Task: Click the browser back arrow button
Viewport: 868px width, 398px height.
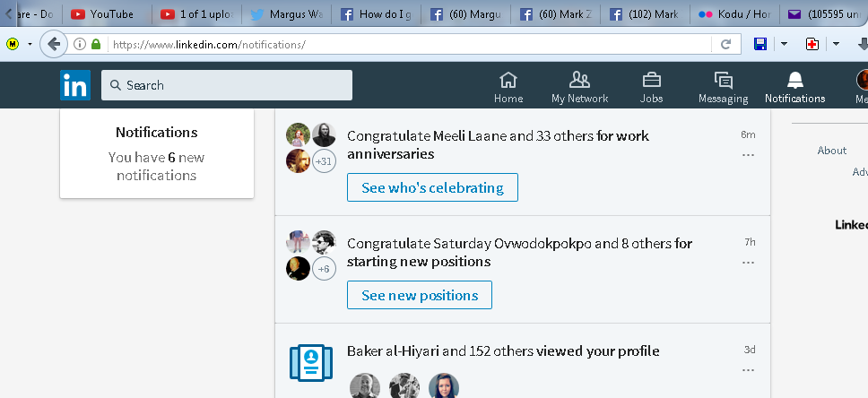Action: pyautogui.click(x=54, y=44)
